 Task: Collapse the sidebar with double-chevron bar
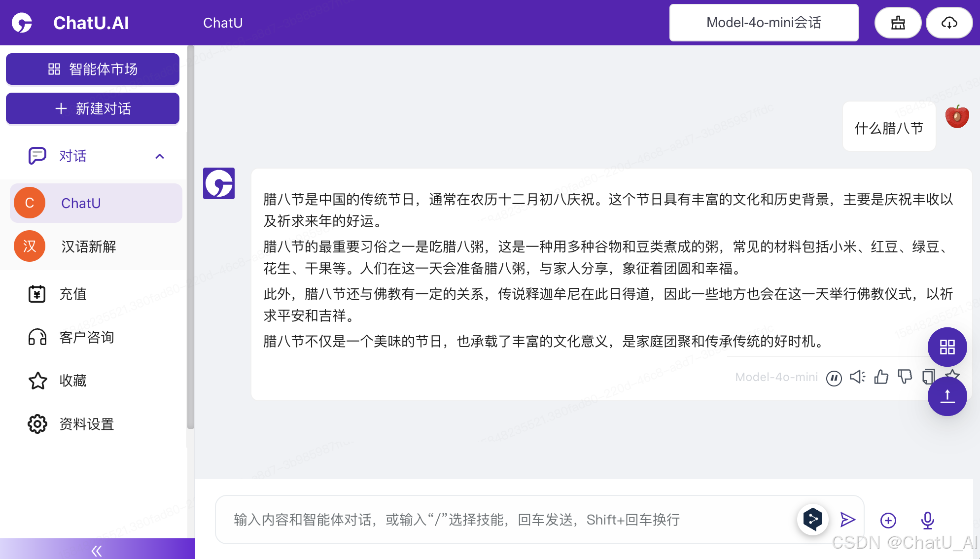(x=97, y=550)
